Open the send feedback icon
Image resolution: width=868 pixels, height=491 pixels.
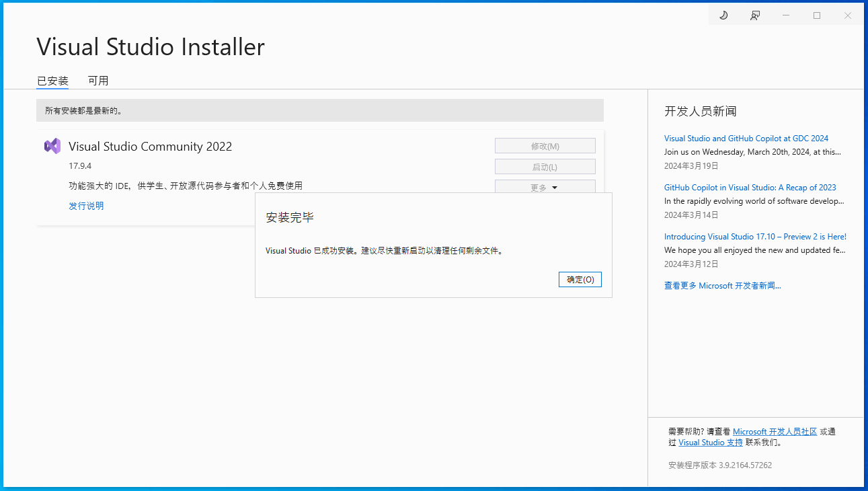(754, 14)
